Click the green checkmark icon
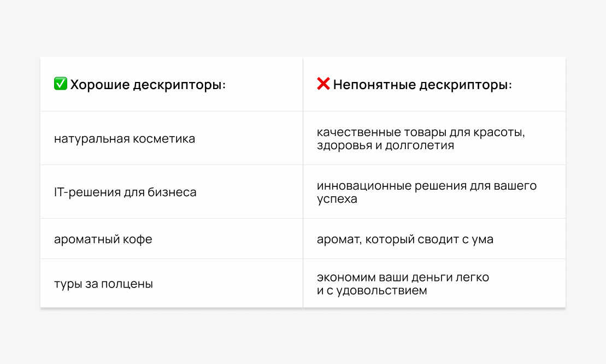 pyautogui.click(x=60, y=84)
